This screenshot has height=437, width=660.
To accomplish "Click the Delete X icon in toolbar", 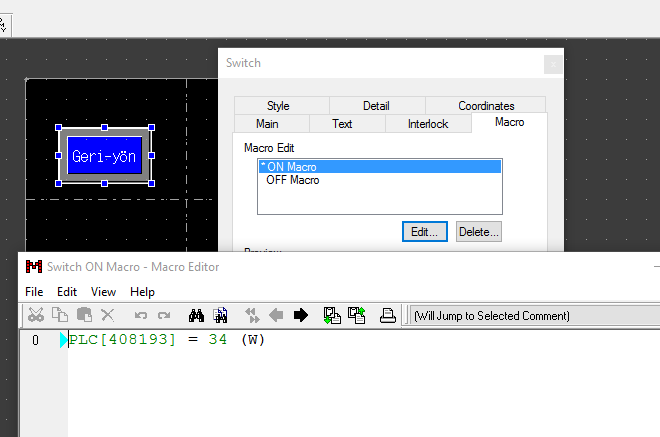I will [108, 316].
